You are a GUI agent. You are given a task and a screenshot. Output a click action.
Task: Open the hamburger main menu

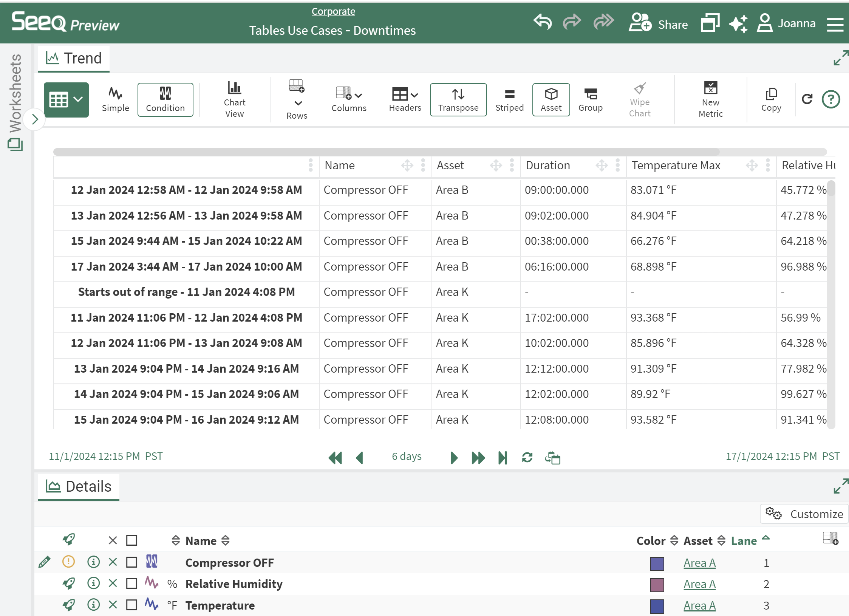[835, 24]
